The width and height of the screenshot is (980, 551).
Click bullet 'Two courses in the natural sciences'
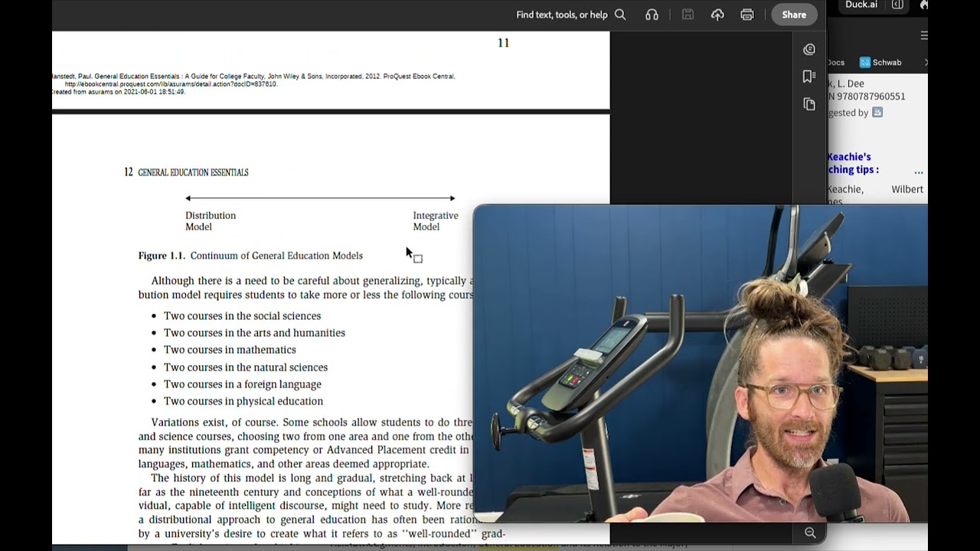click(x=246, y=367)
